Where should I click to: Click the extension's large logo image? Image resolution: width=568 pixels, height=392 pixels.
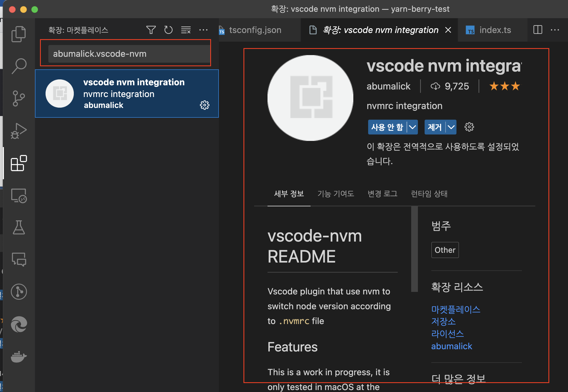pyautogui.click(x=310, y=98)
